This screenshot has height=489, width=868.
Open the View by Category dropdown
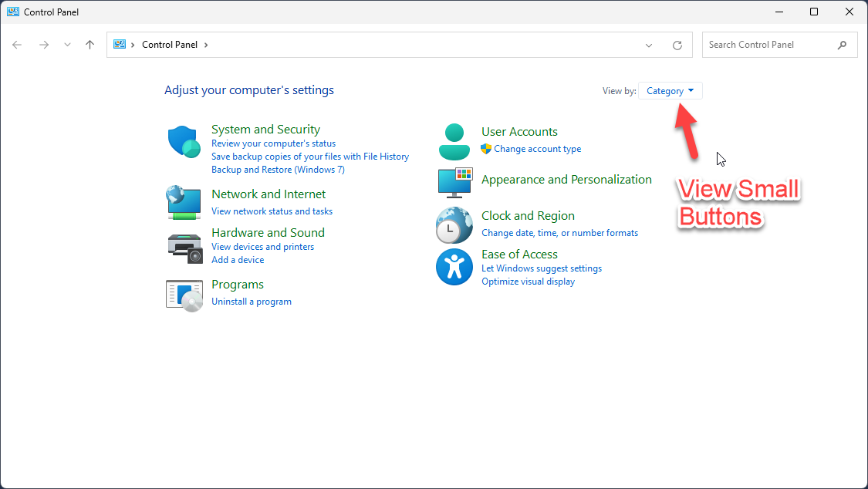pyautogui.click(x=670, y=91)
